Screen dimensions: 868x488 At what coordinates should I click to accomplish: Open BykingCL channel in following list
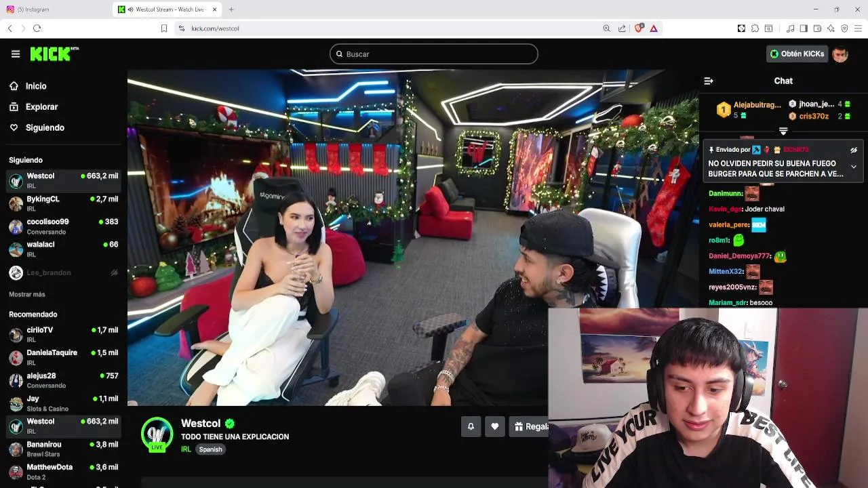[64, 203]
